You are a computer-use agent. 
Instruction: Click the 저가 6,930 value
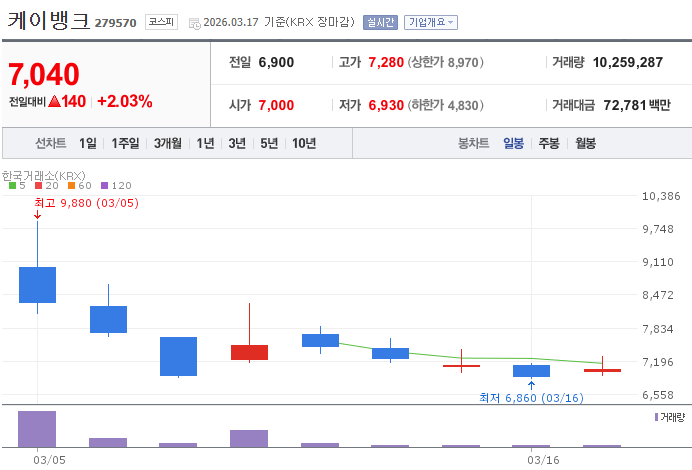[x=386, y=105]
